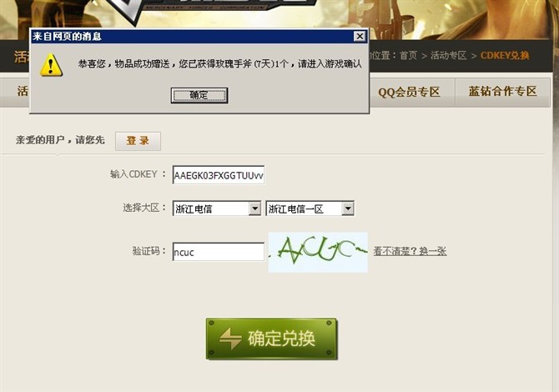Click the exchange arrows icon on redeem button
The image size is (559, 392).
click(230, 338)
